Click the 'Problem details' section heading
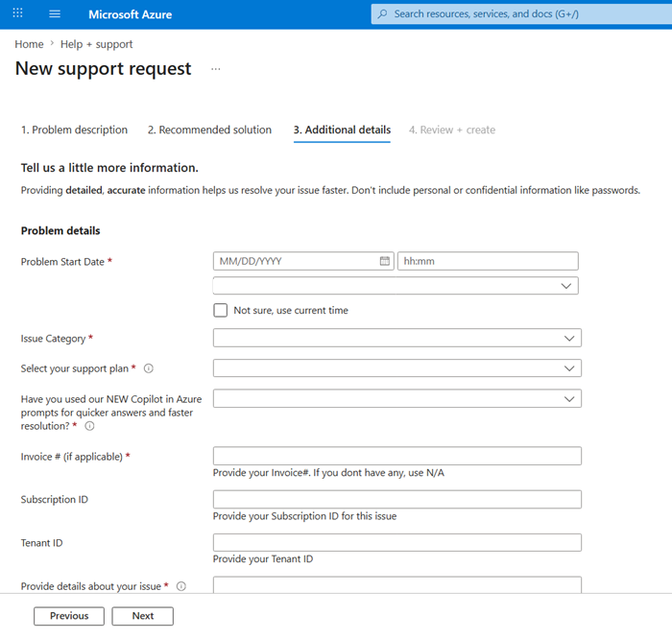 pyautogui.click(x=60, y=231)
